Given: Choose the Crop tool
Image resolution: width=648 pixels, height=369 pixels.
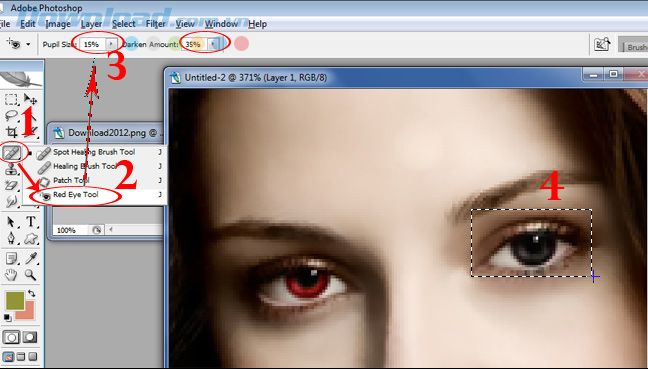Looking at the screenshot, I should [11, 132].
